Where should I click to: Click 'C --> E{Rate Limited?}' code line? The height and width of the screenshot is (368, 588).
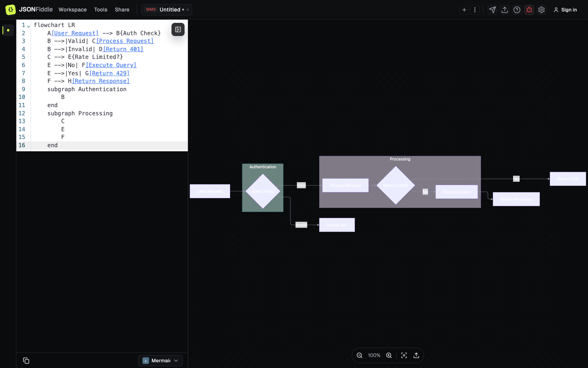coord(85,57)
